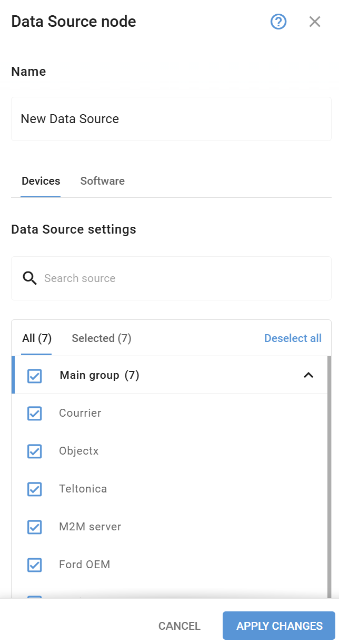This screenshot has width=339, height=644.
Task: Deselect the Teltonica checkbox
Action: click(34, 489)
